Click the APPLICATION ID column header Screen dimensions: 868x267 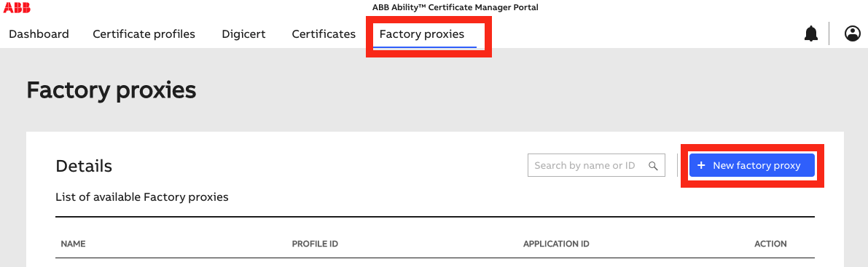click(556, 244)
